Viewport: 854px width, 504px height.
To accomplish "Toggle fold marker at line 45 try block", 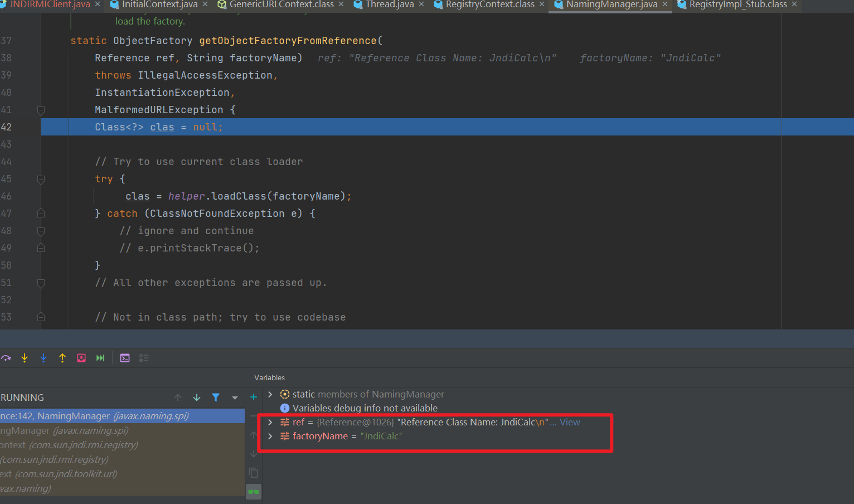I will click(x=41, y=179).
